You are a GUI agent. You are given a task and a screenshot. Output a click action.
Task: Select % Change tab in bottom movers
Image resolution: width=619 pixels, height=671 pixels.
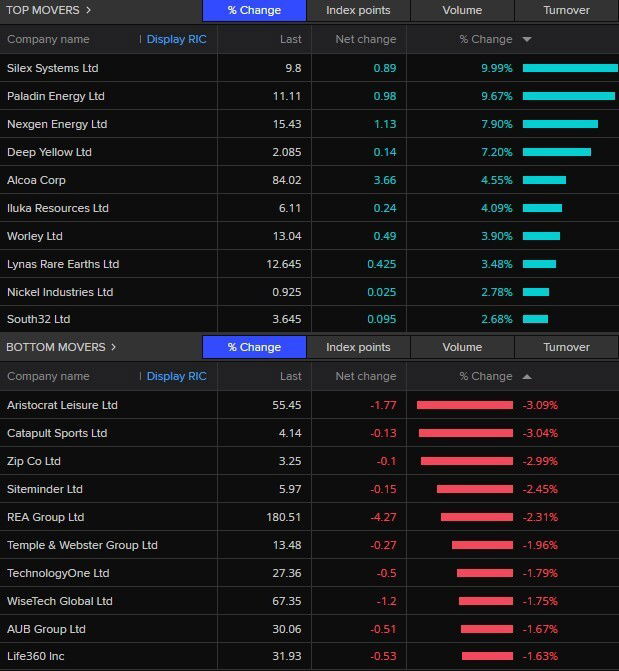[254, 348]
